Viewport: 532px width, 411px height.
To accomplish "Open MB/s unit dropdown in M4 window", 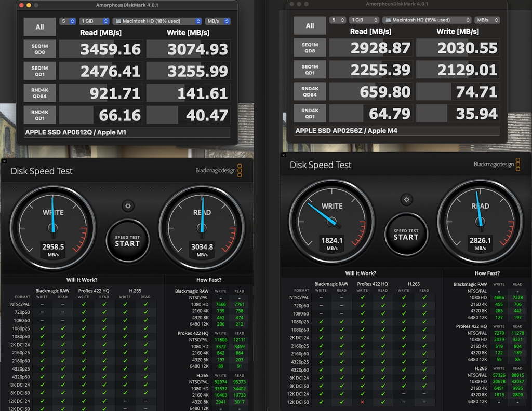I will (x=487, y=20).
